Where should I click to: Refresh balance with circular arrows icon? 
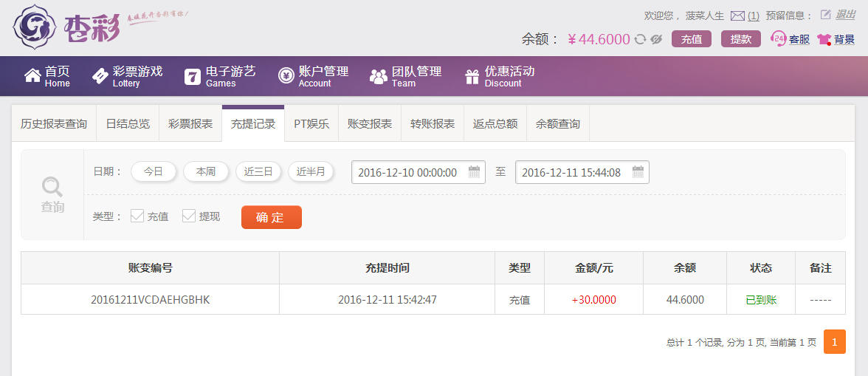point(641,39)
